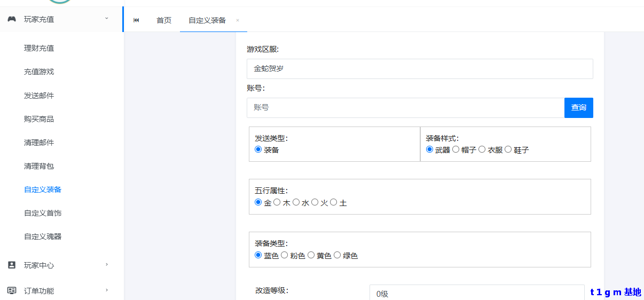The width and height of the screenshot is (644, 300).
Task: Choose the 木 five-element radio
Action: pos(277,202)
